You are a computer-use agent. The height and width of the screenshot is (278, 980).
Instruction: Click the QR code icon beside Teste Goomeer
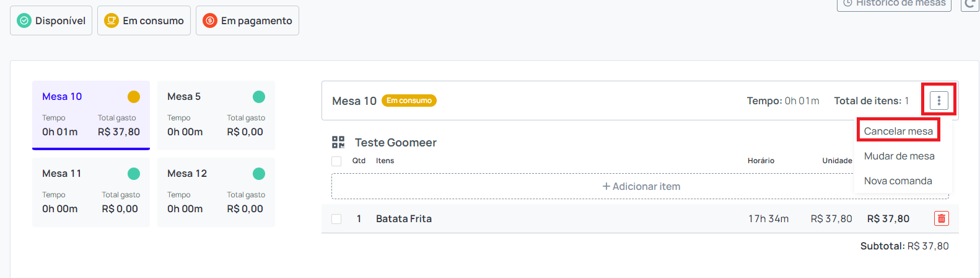(x=338, y=143)
